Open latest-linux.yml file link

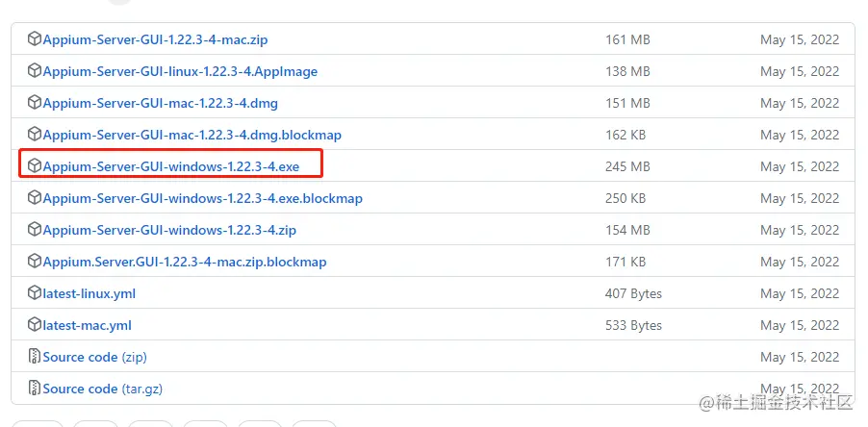click(89, 293)
